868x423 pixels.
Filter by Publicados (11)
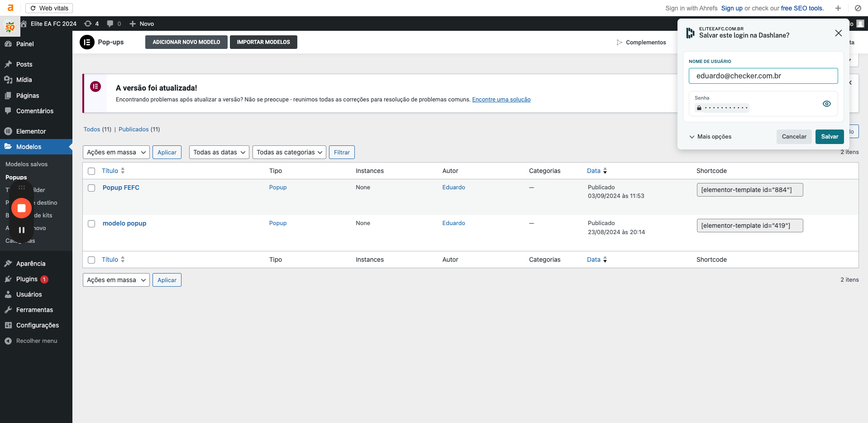[x=139, y=130]
